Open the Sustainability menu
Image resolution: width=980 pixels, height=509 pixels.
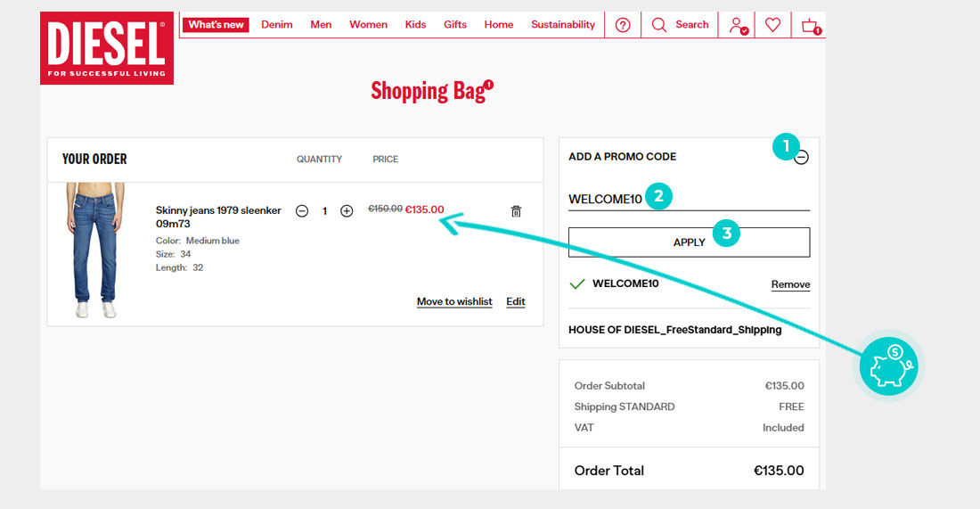[563, 24]
